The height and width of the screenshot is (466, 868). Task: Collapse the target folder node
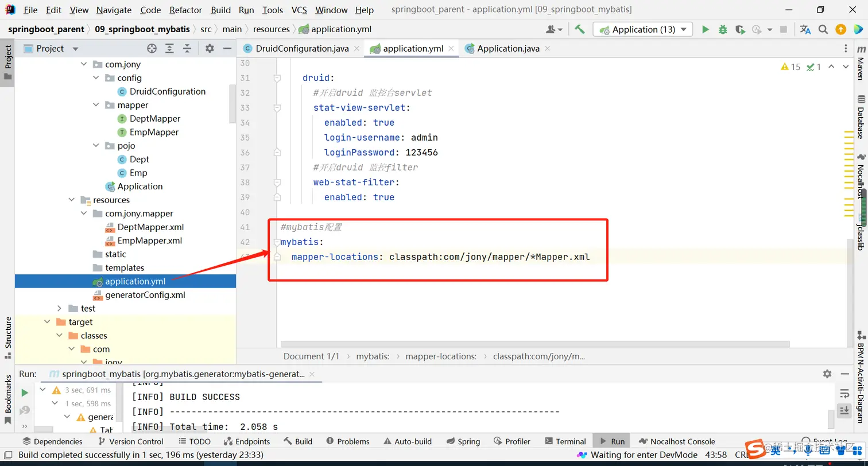pos(47,322)
